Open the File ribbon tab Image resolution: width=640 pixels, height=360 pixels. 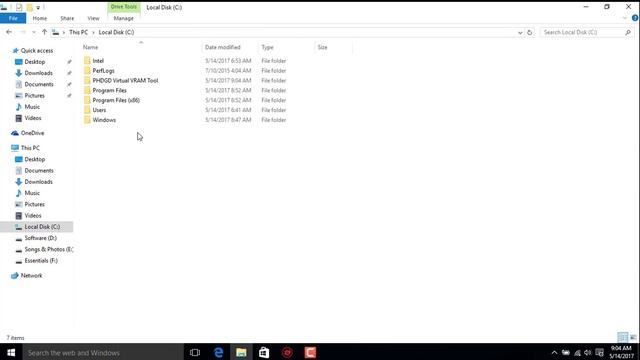(13, 18)
